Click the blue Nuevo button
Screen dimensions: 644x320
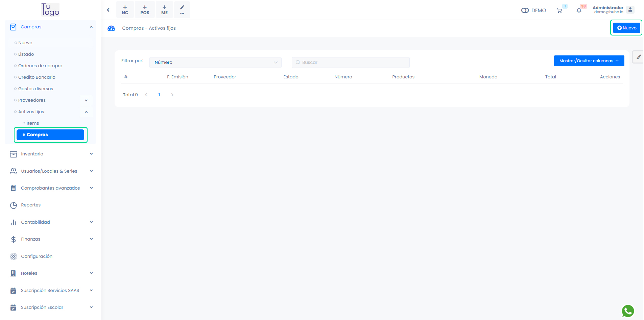(626, 28)
